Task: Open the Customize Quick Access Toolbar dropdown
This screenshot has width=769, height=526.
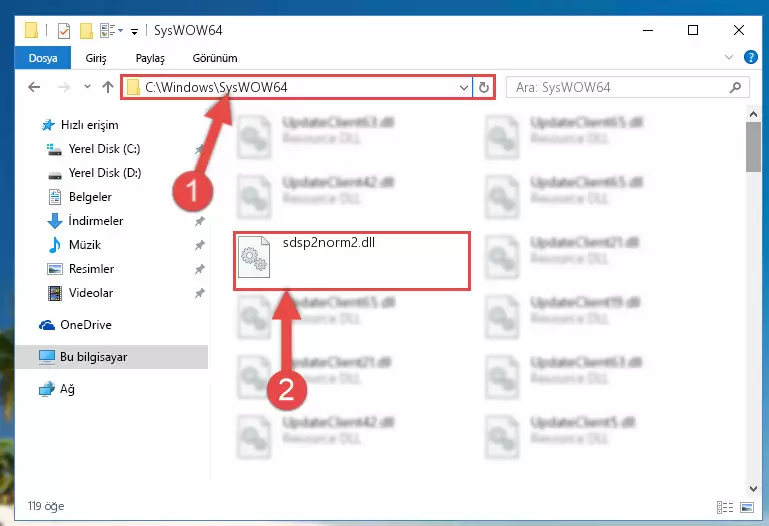Action: tap(134, 32)
